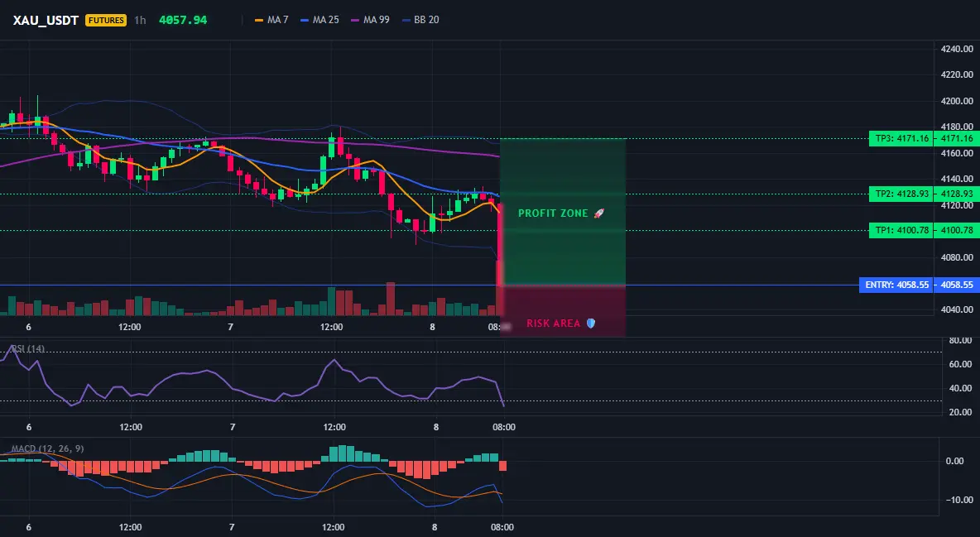
Task: Click the rocket icon beside PROFIT ZONE
Action: tap(598, 213)
